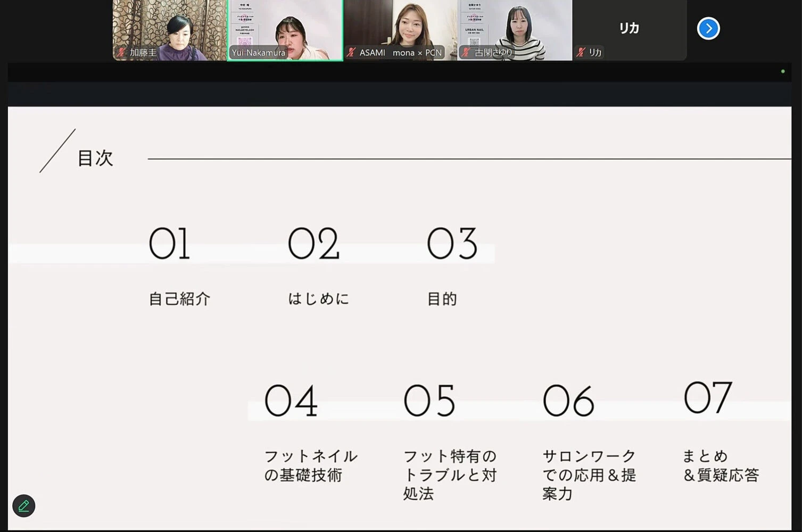Select 加藤圭 participant video thumbnail
This screenshot has width=802, height=532.
point(170,30)
